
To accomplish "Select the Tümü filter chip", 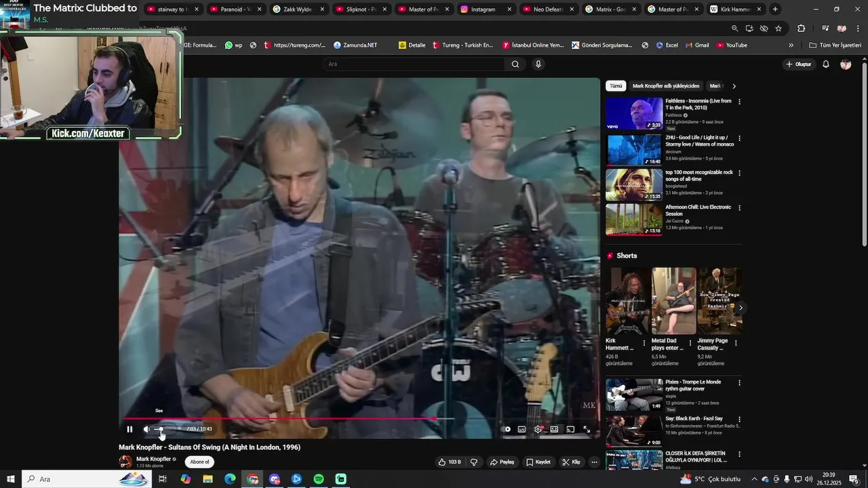I will tap(616, 86).
